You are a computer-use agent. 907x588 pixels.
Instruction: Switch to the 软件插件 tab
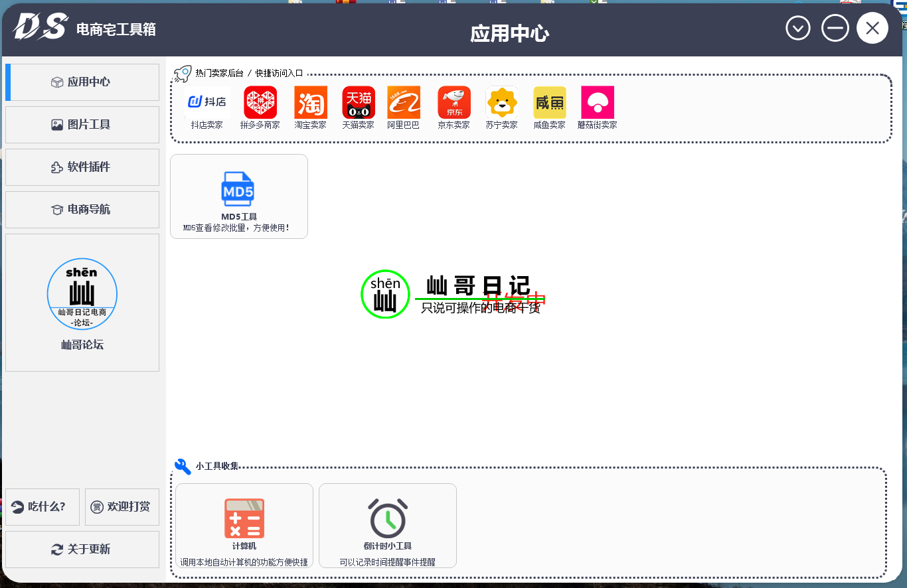coord(82,167)
